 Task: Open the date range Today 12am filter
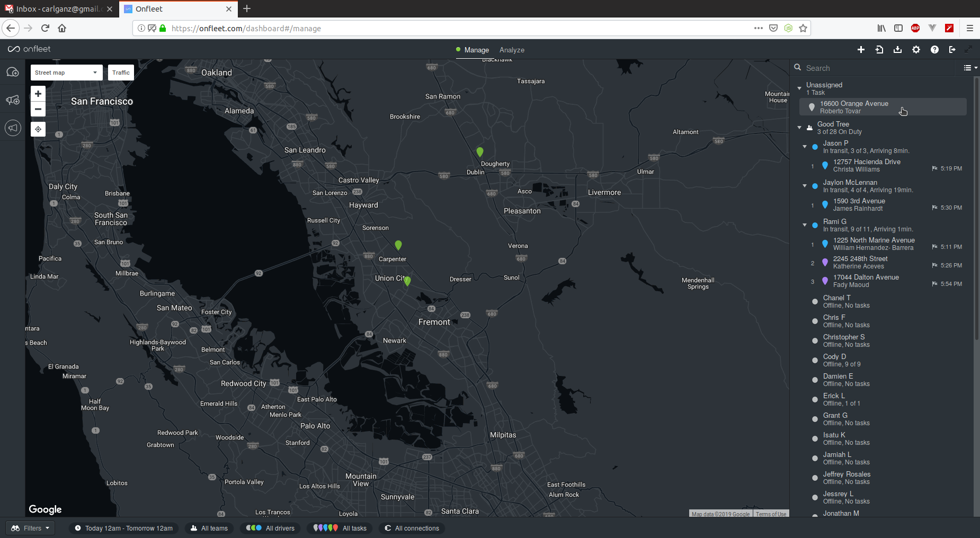click(x=123, y=528)
